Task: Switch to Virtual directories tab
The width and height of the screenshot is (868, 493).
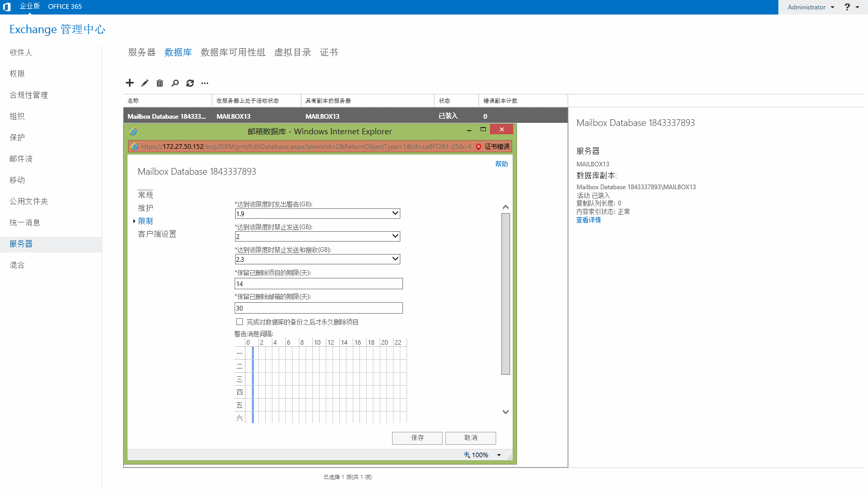Action: pyautogui.click(x=293, y=52)
